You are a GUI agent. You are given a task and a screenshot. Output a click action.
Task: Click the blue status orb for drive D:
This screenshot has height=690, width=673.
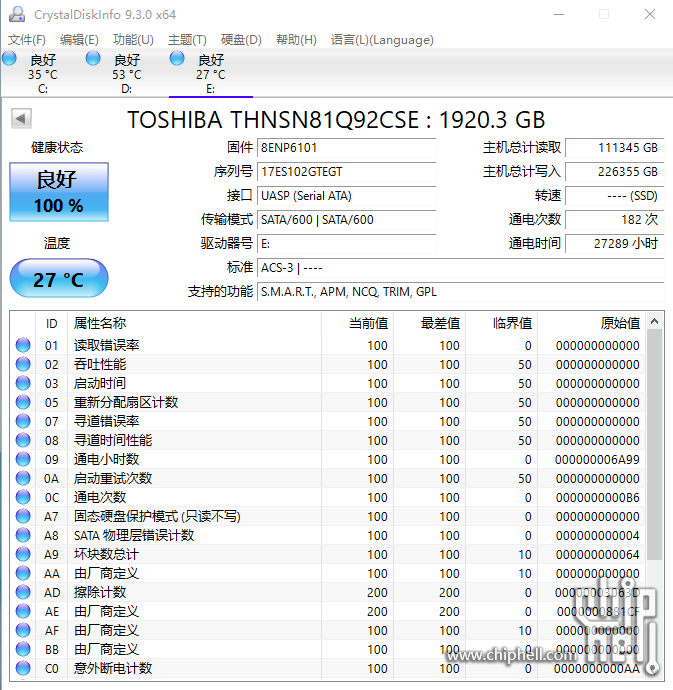click(93, 58)
